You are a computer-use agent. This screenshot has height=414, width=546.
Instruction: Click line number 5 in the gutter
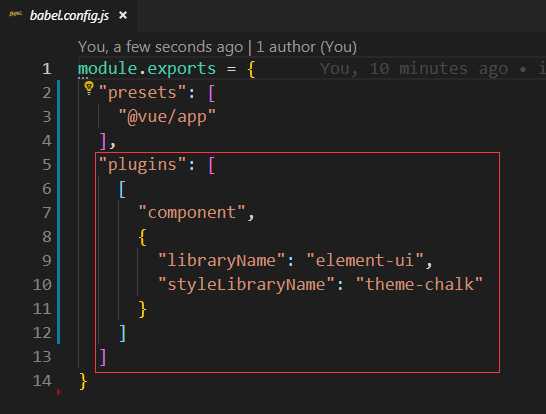click(x=47, y=165)
